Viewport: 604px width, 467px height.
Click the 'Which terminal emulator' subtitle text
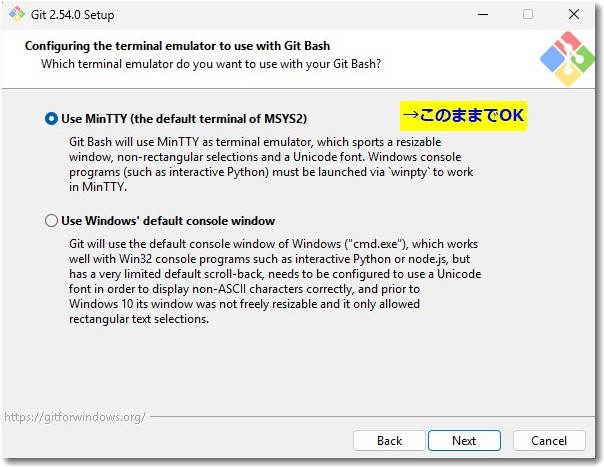[211, 64]
